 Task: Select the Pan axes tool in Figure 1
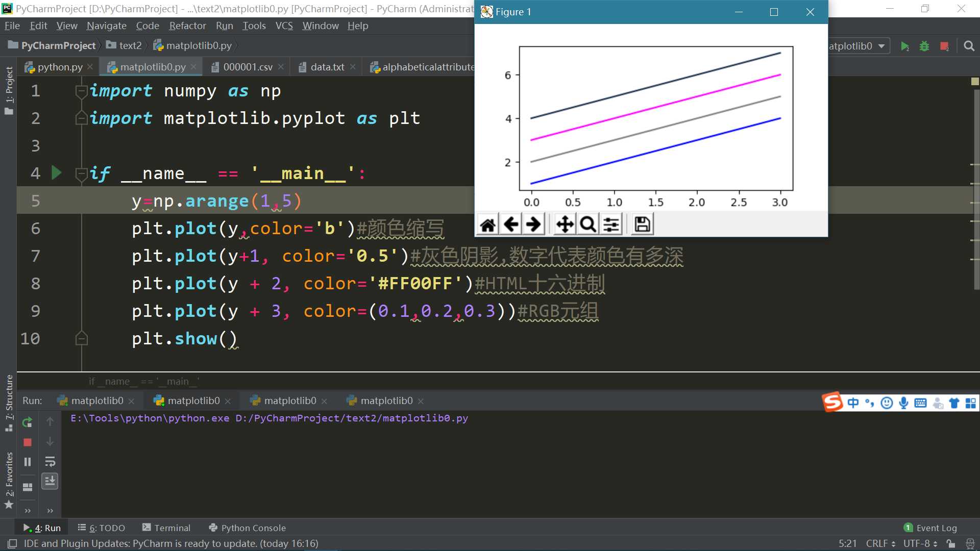565,224
